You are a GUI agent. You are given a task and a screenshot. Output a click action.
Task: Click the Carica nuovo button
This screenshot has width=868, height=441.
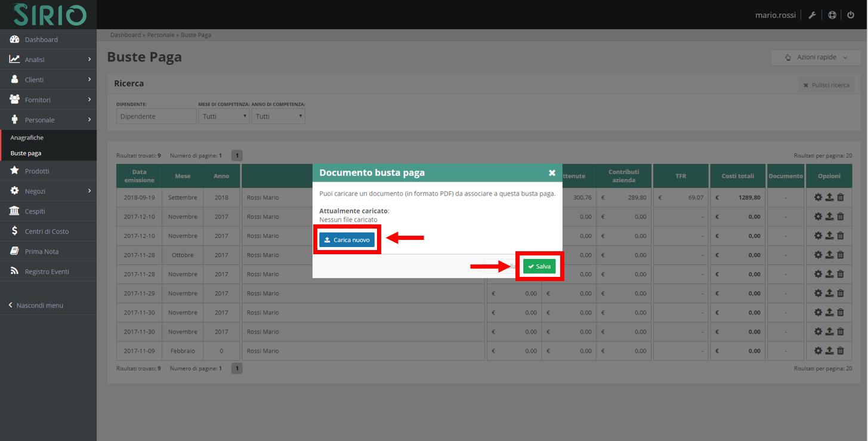(x=347, y=240)
